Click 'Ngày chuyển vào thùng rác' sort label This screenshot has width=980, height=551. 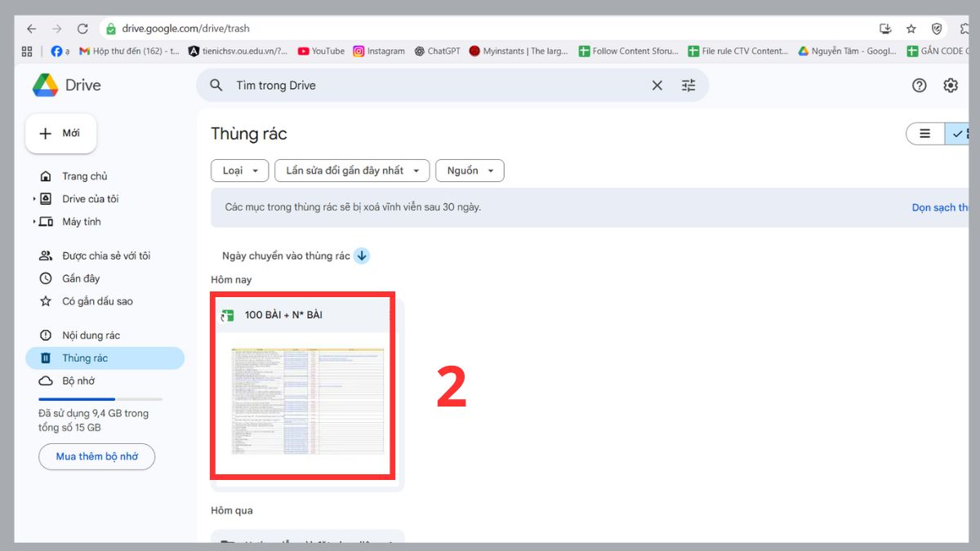(x=286, y=256)
